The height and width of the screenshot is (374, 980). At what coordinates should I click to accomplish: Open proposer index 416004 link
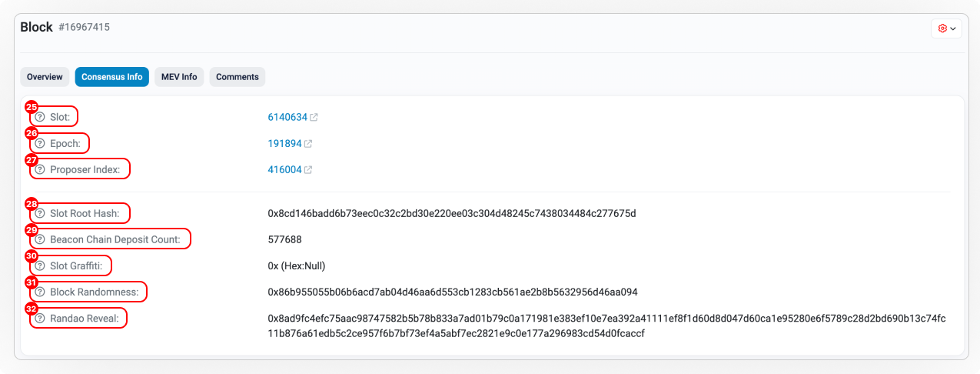tap(284, 169)
